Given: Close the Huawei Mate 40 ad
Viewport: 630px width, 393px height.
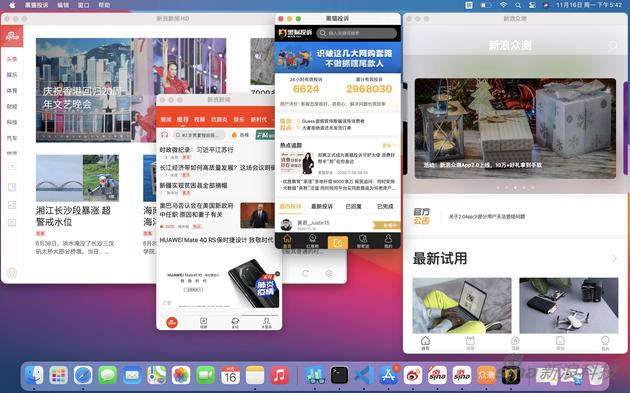Looking at the screenshot, I should (x=277, y=274).
